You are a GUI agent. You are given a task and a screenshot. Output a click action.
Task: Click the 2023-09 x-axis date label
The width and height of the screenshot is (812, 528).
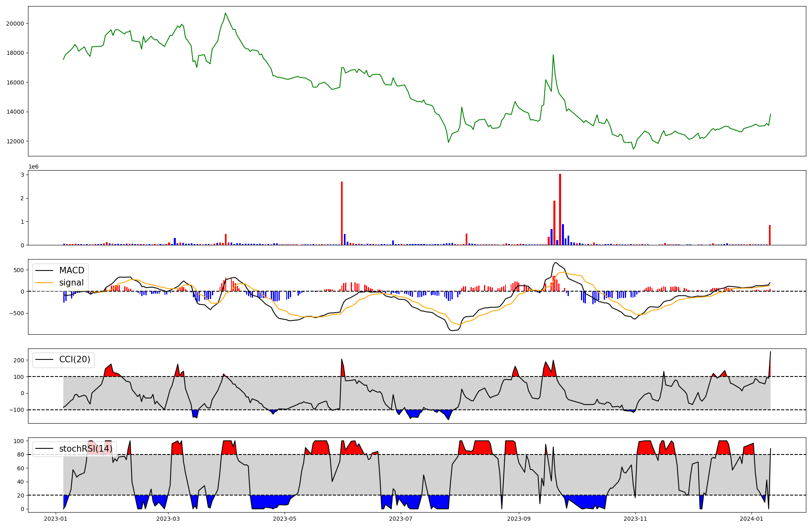click(x=519, y=519)
